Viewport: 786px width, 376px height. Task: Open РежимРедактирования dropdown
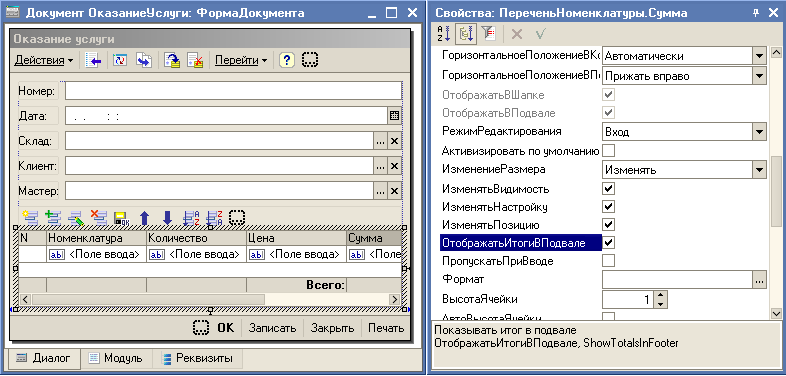point(759,132)
